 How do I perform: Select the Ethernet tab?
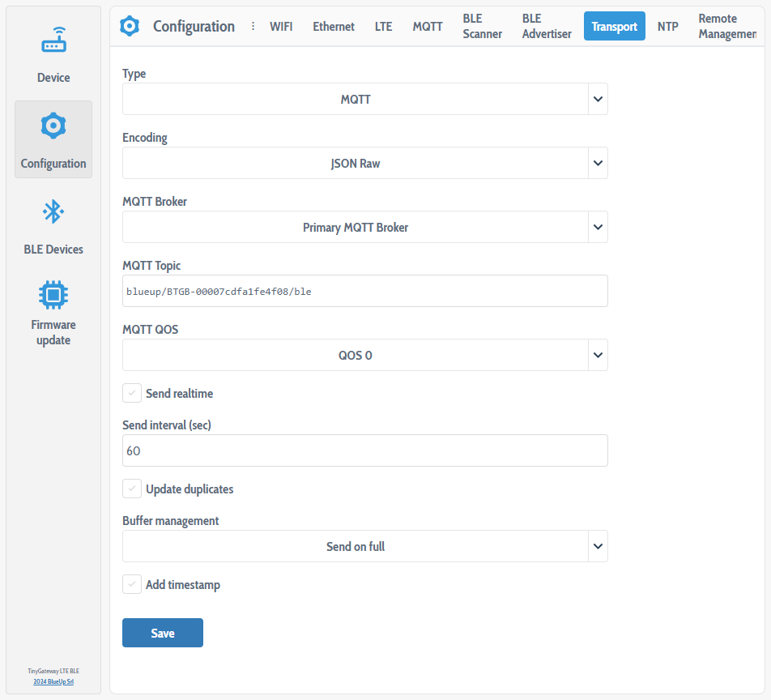coord(333,26)
